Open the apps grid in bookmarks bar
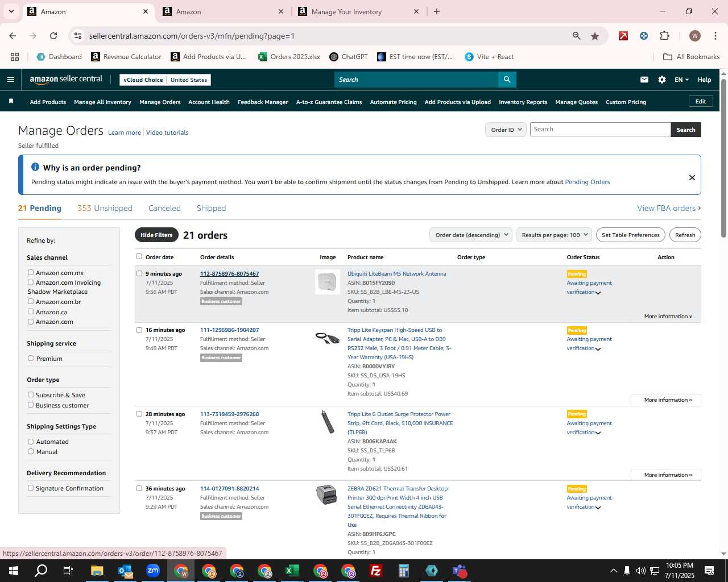Viewport: 728px width, 582px height. click(x=15, y=57)
